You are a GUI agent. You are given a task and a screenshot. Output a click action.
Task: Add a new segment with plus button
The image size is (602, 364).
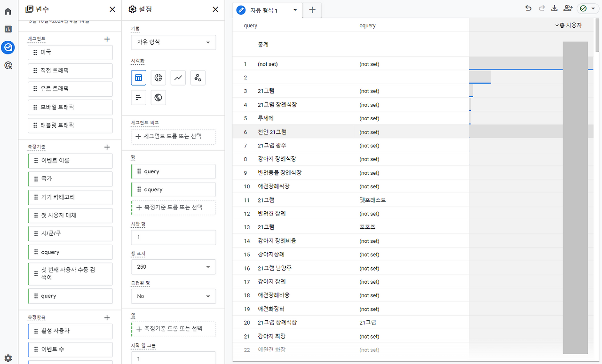tap(107, 39)
